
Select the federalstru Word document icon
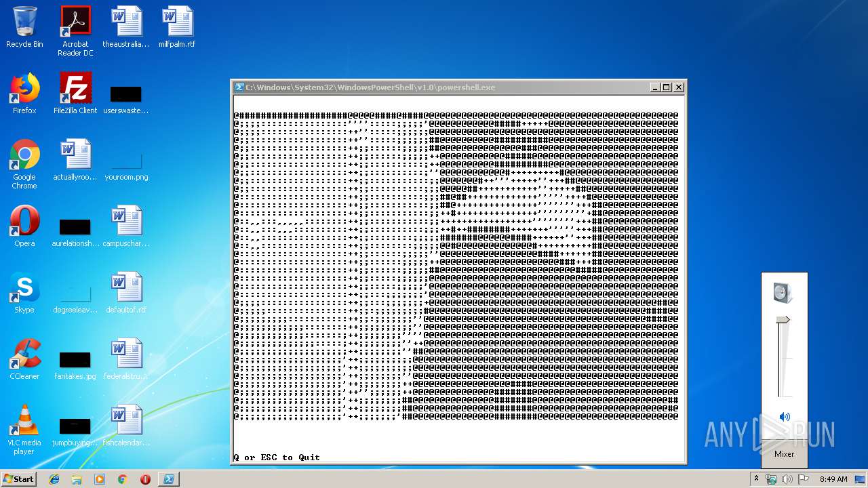click(126, 359)
